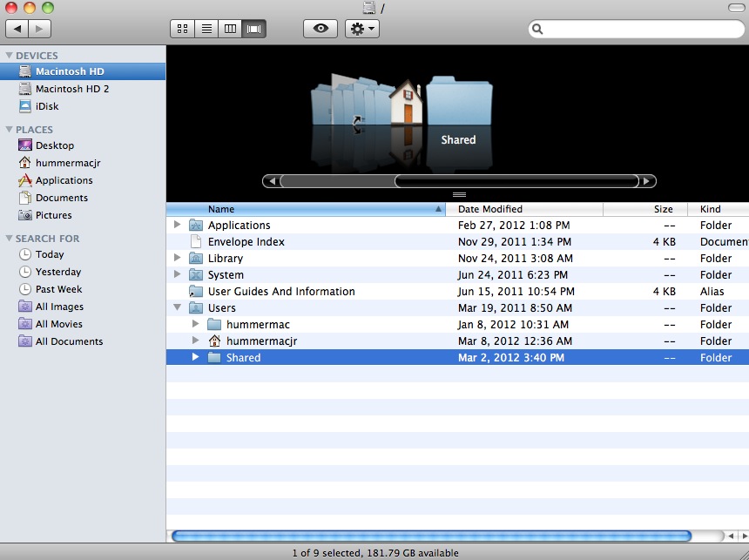Image resolution: width=749 pixels, height=560 pixels.
Task: Switch to Icon view mode
Action: [x=182, y=28]
